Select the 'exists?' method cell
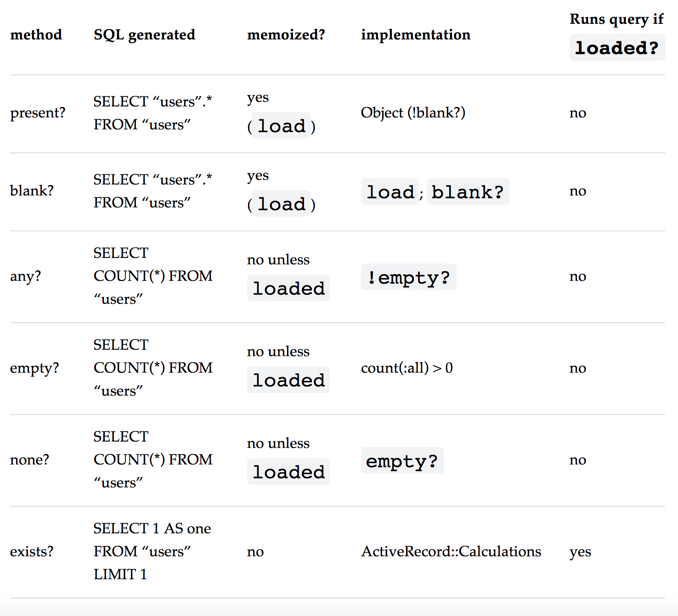Viewport: 678px width, 616px height. [x=32, y=552]
